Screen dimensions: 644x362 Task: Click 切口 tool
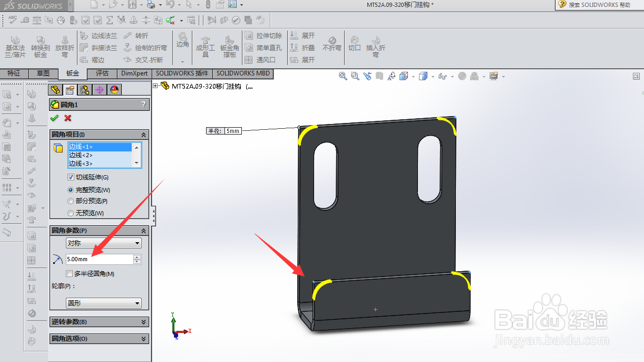click(x=355, y=44)
